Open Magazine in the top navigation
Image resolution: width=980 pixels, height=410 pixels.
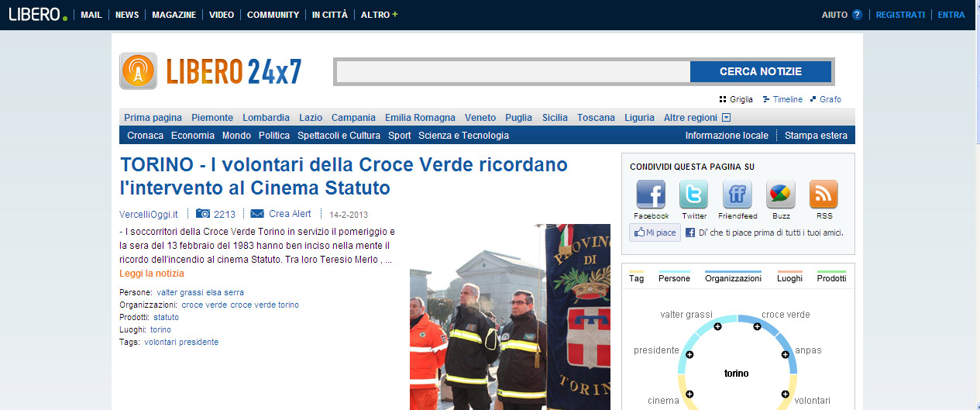point(174,15)
